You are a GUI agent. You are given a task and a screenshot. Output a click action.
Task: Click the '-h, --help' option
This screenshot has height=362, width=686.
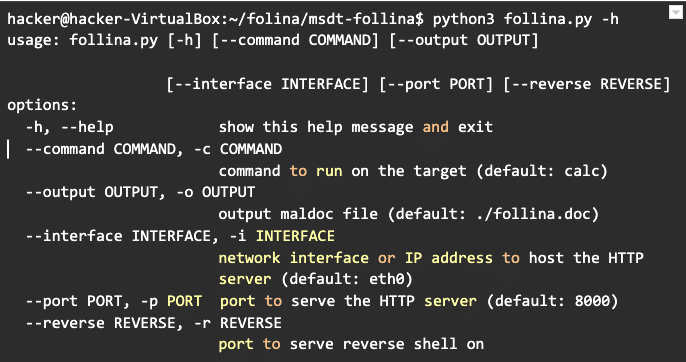70,127
